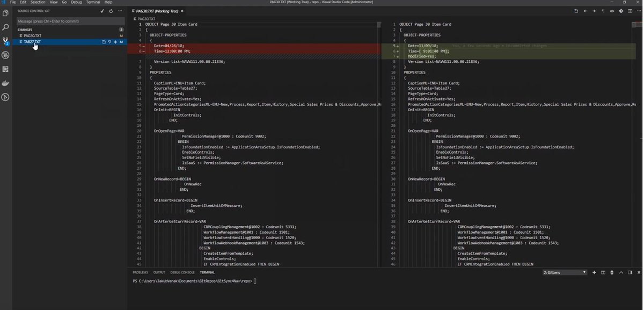Toggle whitespace differences in the diff toolbar
The height and width of the screenshot is (310, 644).
603,10
